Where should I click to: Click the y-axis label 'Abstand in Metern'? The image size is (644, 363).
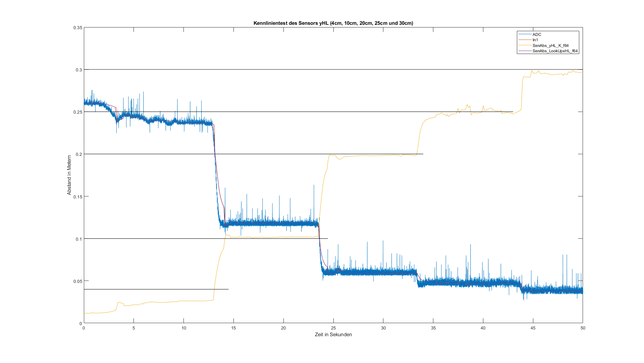coord(69,175)
